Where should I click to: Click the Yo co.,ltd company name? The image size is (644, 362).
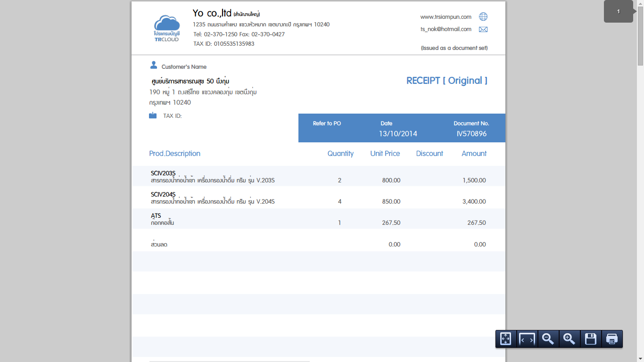(x=212, y=13)
